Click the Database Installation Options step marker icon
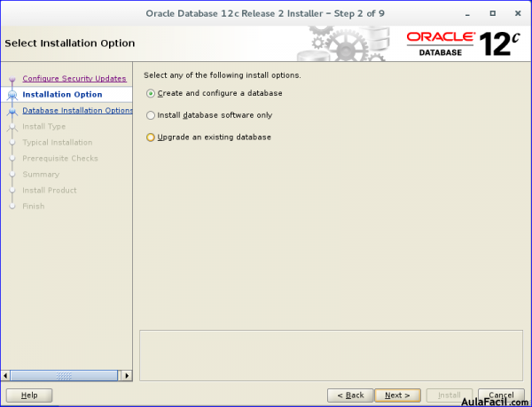The image size is (532, 407). pyautogui.click(x=12, y=111)
